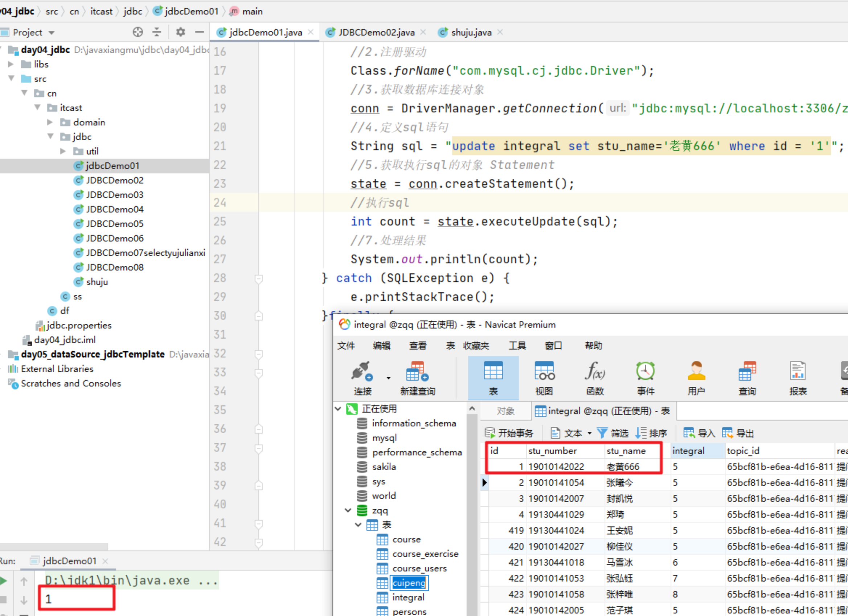This screenshot has height=616, width=848.
Task: Select the shuju class in project tree
Action: coord(97,282)
